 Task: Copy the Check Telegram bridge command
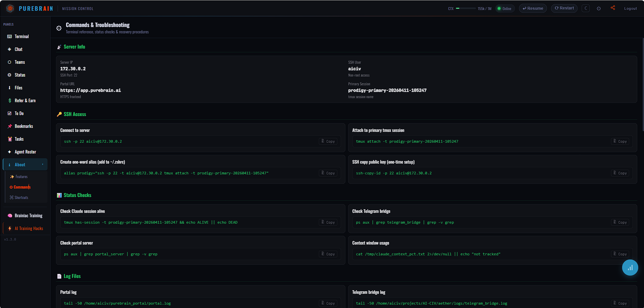pyautogui.click(x=620, y=222)
